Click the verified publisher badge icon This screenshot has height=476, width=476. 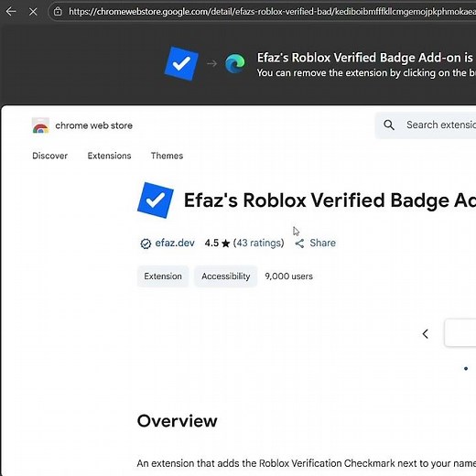(146, 243)
